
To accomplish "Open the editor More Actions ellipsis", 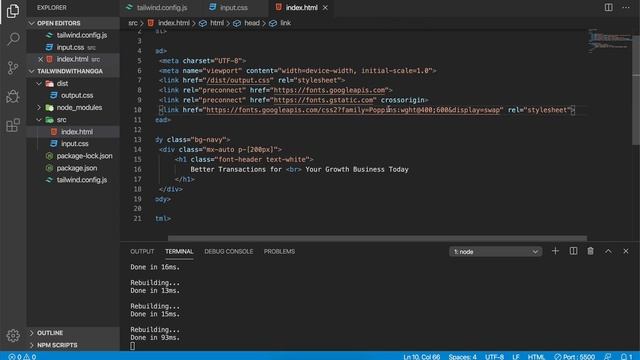I will point(626,7).
